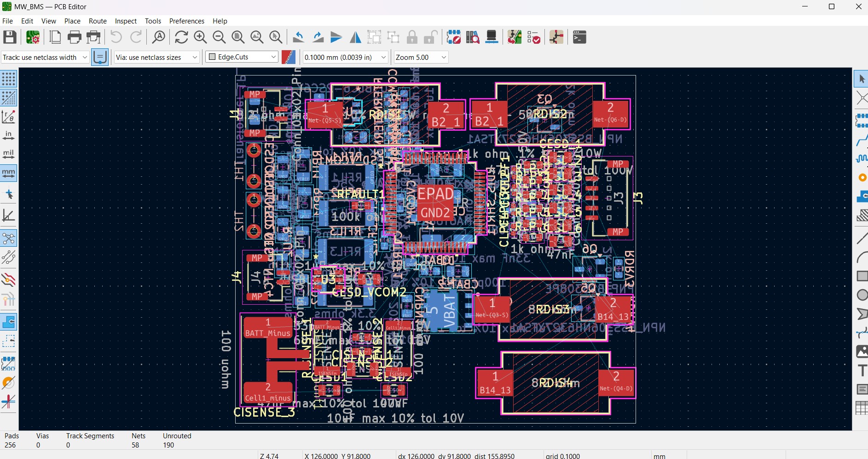The image size is (868, 459).
Task: Select the Add Text tool
Action: (862, 370)
